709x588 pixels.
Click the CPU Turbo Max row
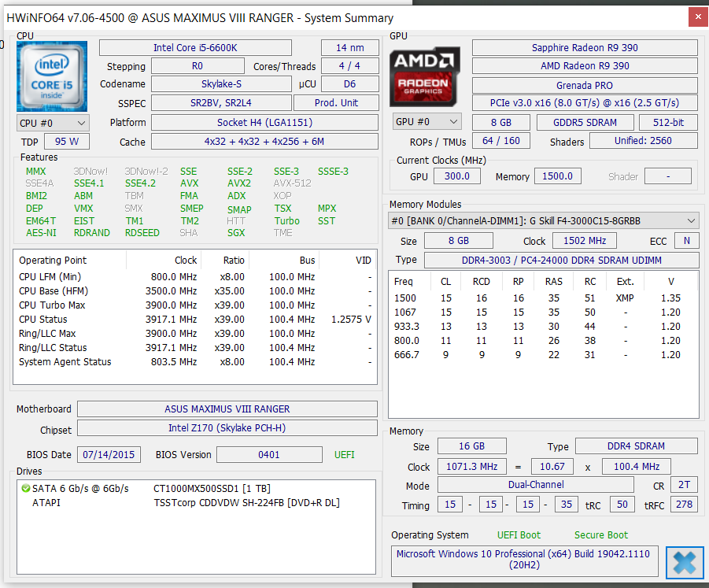(x=195, y=305)
